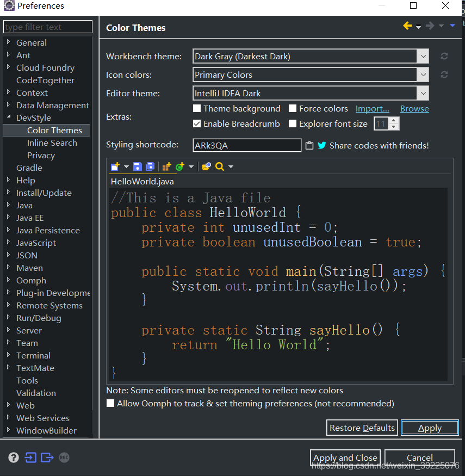Click the New icon in the preview toolbar
This screenshot has height=476, width=465.
(115, 166)
